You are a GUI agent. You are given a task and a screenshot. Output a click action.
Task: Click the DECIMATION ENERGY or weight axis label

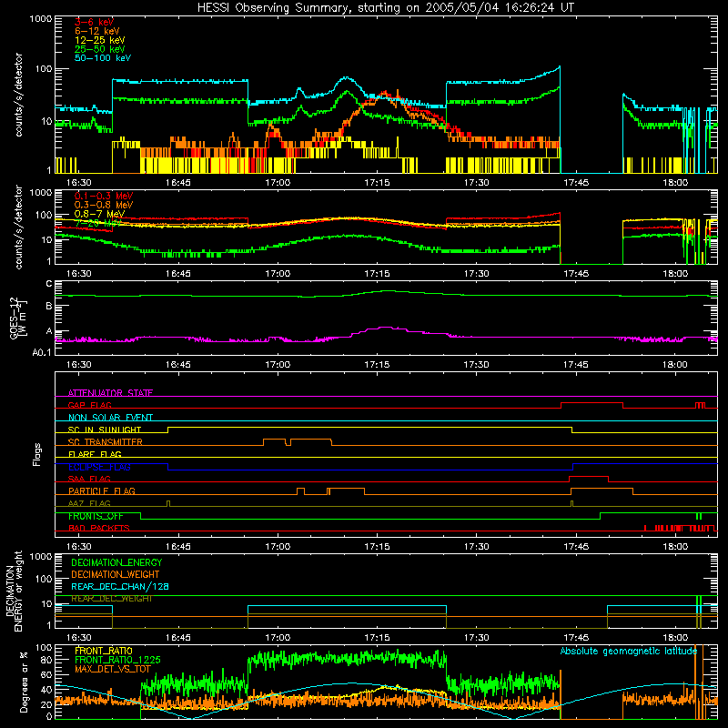click(x=14, y=591)
